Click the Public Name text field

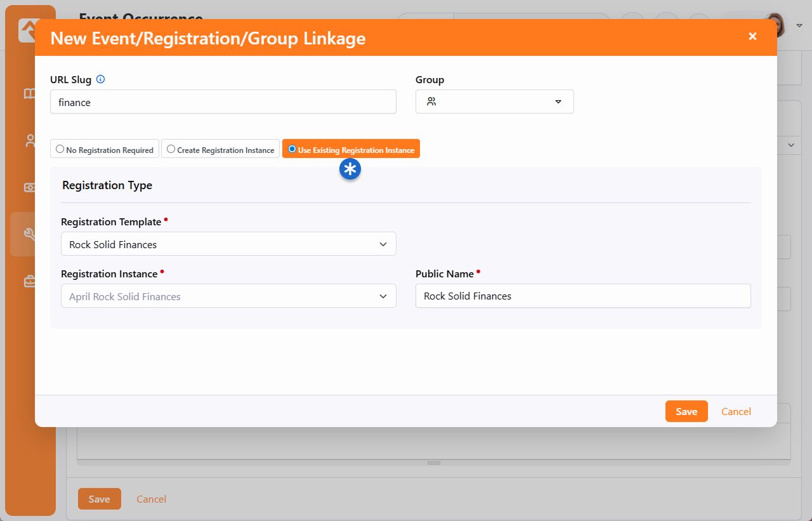pos(583,296)
